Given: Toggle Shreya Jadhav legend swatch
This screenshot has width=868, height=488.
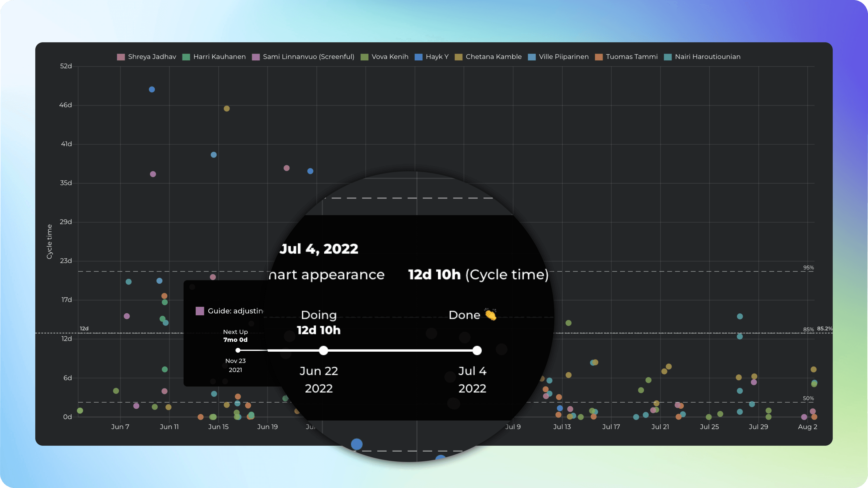Looking at the screenshot, I should pyautogui.click(x=121, y=57).
